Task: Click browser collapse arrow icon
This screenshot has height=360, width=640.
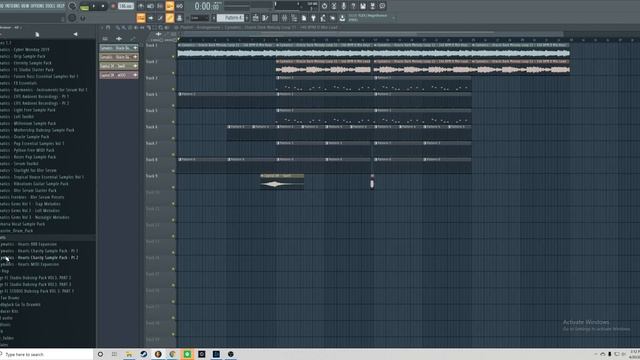Action: point(76,34)
